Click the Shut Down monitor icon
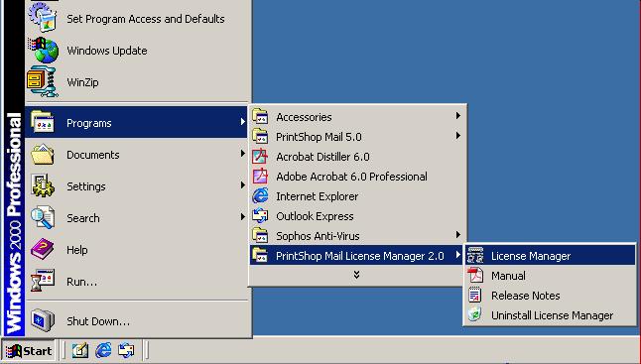This screenshot has width=641, height=364. pyautogui.click(x=43, y=320)
